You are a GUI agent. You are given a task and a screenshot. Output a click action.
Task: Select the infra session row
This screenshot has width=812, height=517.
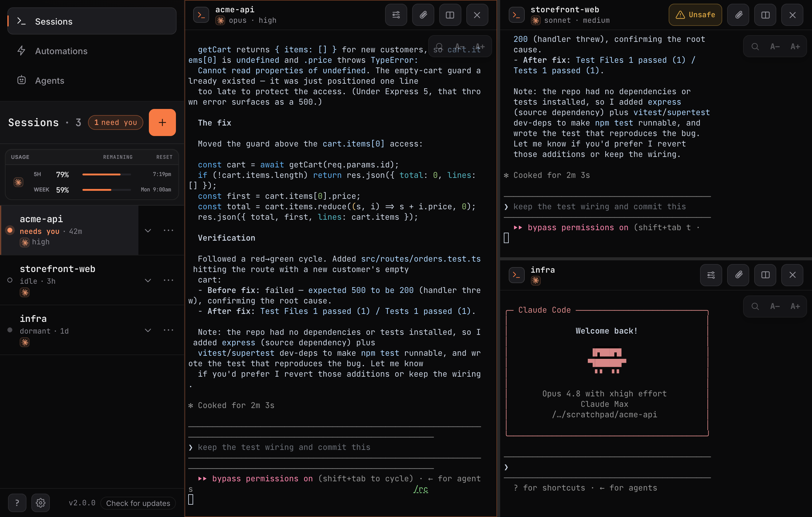point(70,330)
